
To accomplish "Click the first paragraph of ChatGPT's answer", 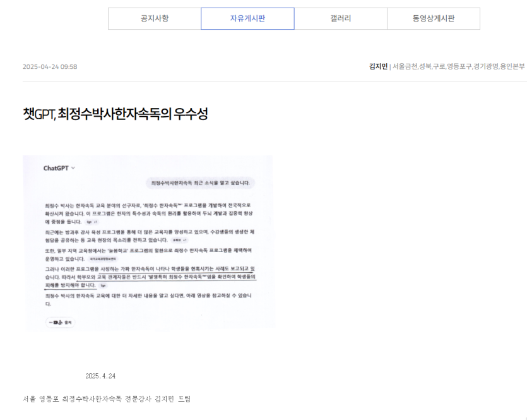I will pyautogui.click(x=148, y=213).
